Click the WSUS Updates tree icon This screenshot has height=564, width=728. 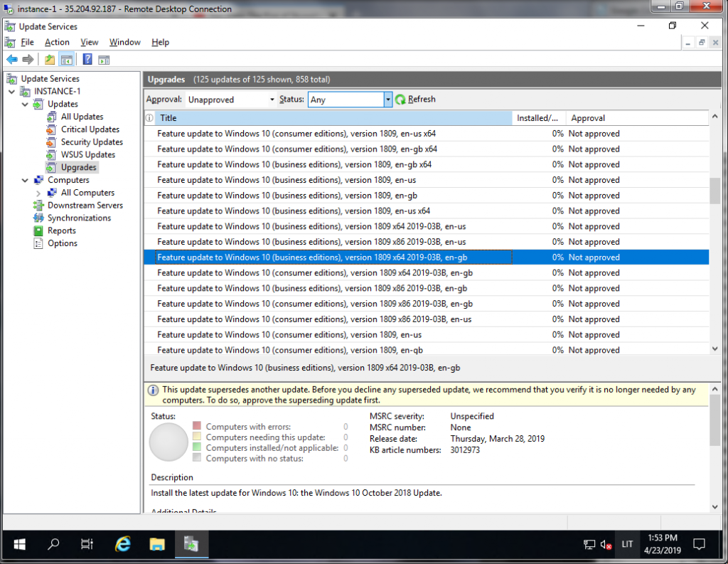(51, 155)
